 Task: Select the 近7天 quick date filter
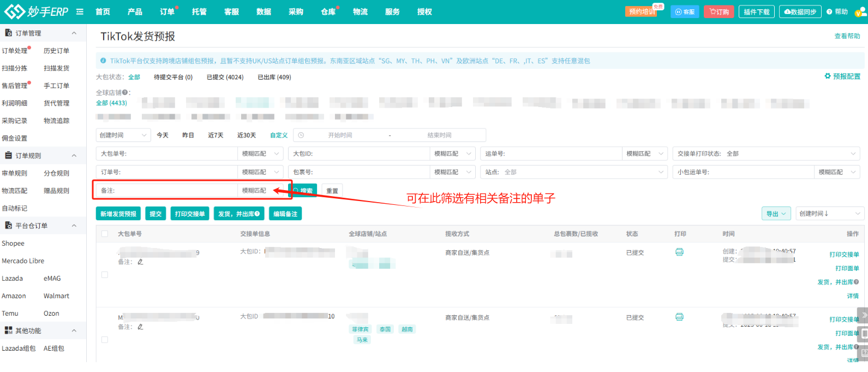coord(215,135)
